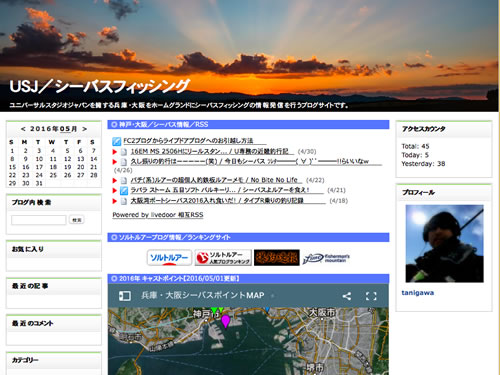Click the 堺市 label on the map

315,368
